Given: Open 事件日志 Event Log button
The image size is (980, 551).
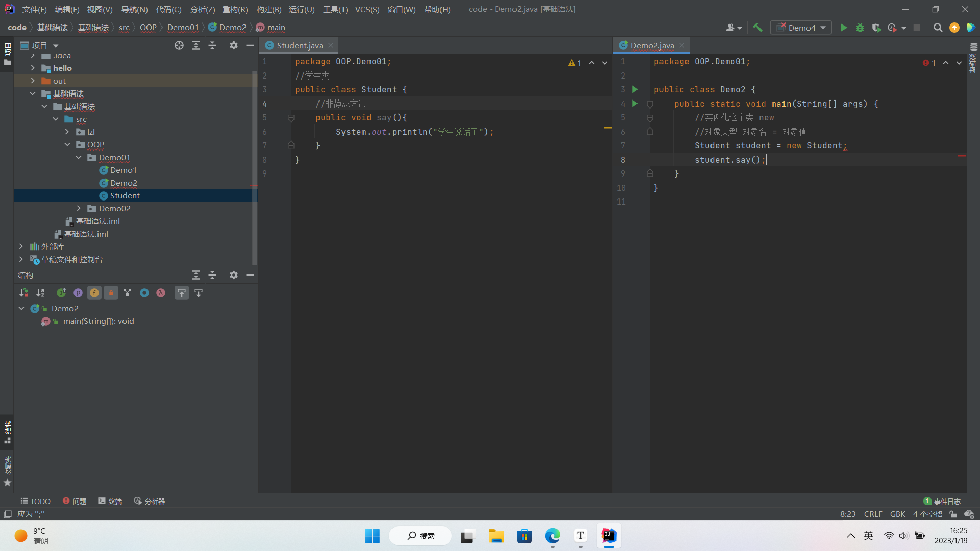Looking at the screenshot, I should pyautogui.click(x=942, y=501).
